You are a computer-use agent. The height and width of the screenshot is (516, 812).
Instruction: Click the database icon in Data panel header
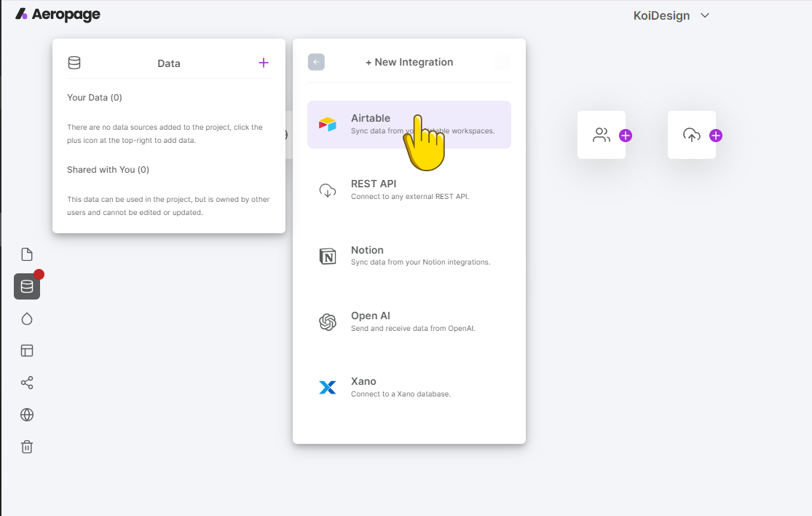point(74,63)
